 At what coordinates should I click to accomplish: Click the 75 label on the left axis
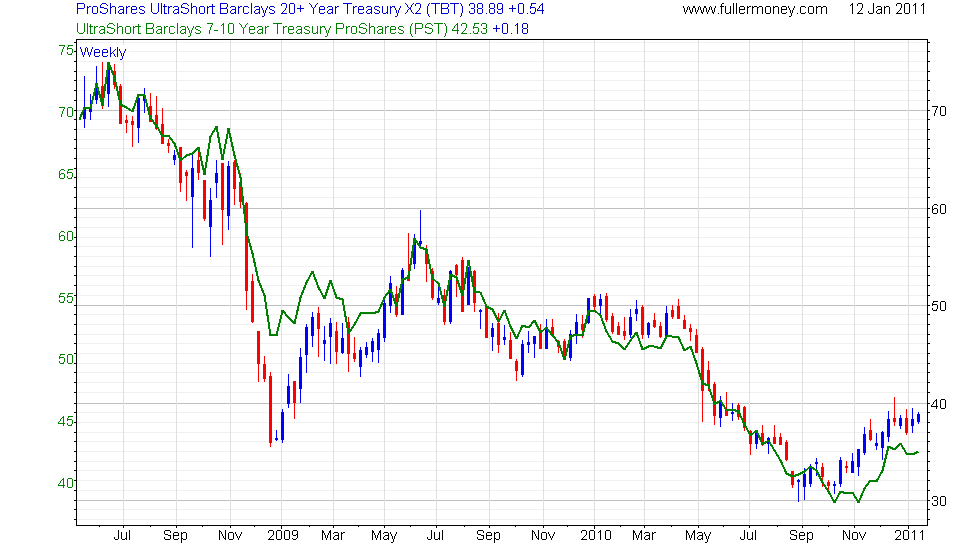tap(66, 50)
